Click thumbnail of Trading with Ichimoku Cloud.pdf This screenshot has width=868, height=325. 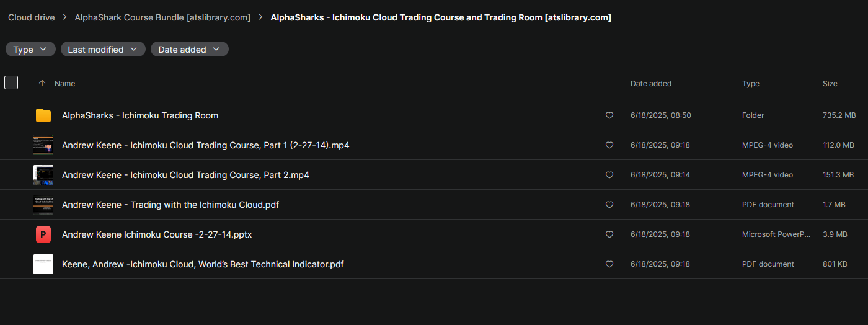click(x=43, y=205)
